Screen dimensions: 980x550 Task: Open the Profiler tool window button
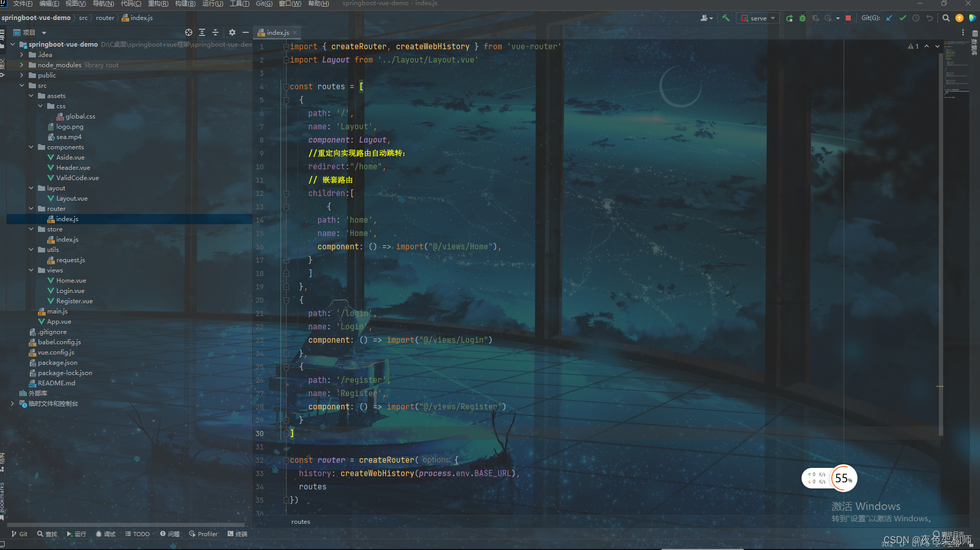pyautogui.click(x=204, y=534)
